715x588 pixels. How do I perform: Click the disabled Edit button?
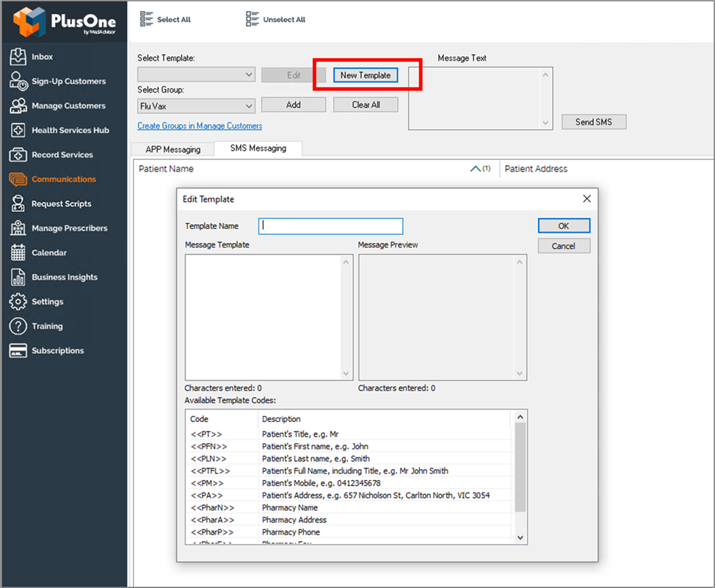pyautogui.click(x=294, y=76)
